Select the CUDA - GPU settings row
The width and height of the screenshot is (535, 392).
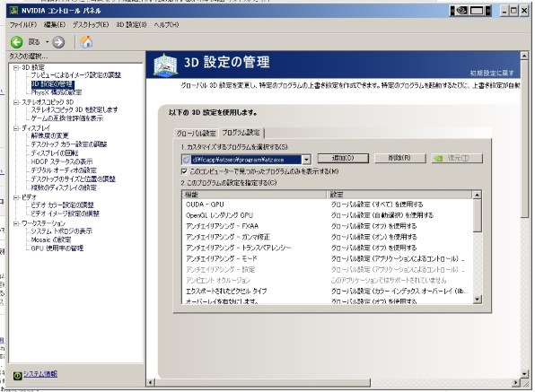tap(328, 205)
